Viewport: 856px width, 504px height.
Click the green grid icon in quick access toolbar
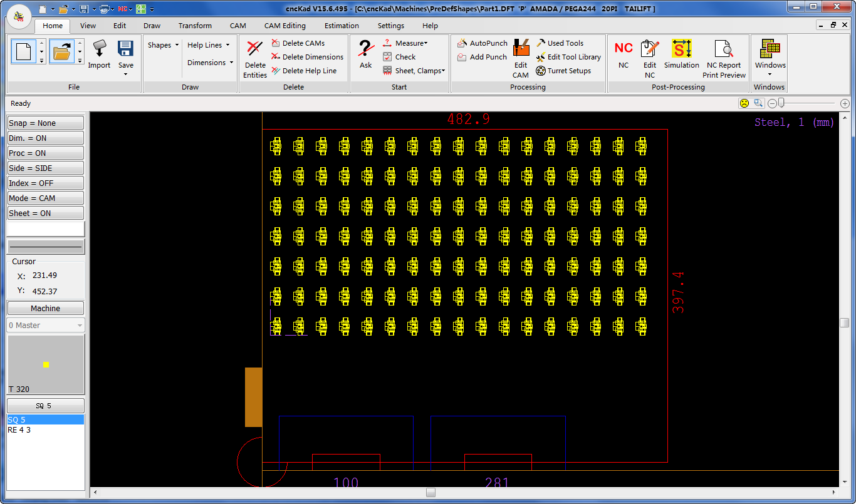(x=141, y=9)
